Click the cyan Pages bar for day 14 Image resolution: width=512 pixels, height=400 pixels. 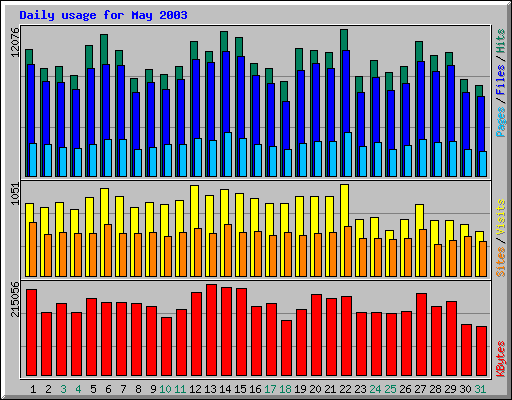(x=228, y=154)
